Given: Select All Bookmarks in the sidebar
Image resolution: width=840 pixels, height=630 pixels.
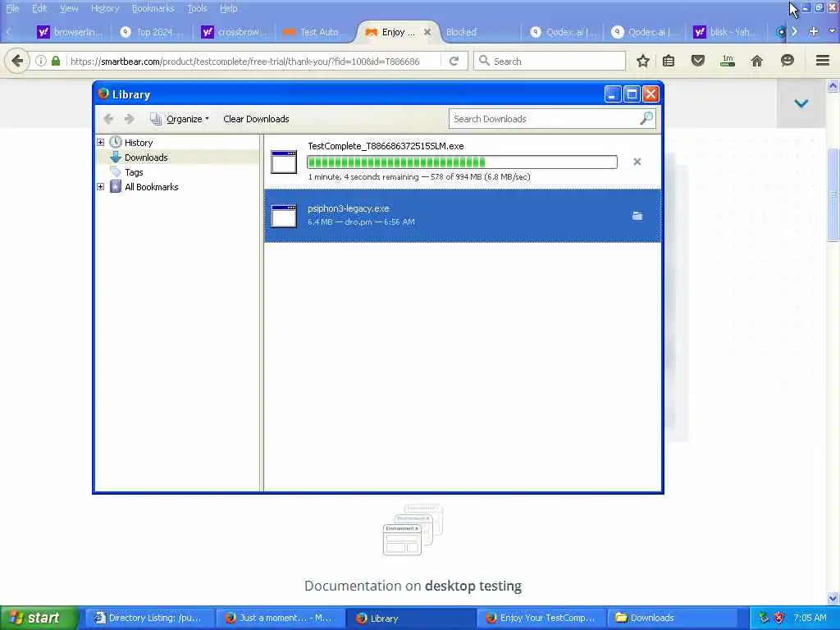Looking at the screenshot, I should 151,187.
